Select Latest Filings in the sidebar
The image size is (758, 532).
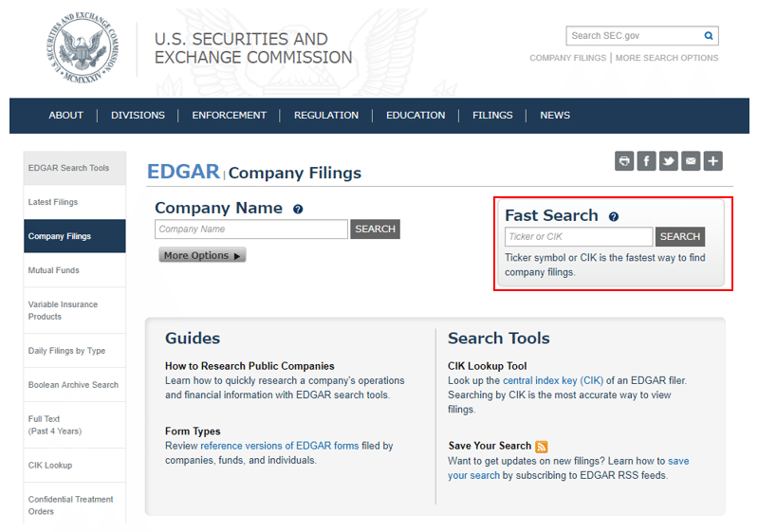(x=53, y=202)
